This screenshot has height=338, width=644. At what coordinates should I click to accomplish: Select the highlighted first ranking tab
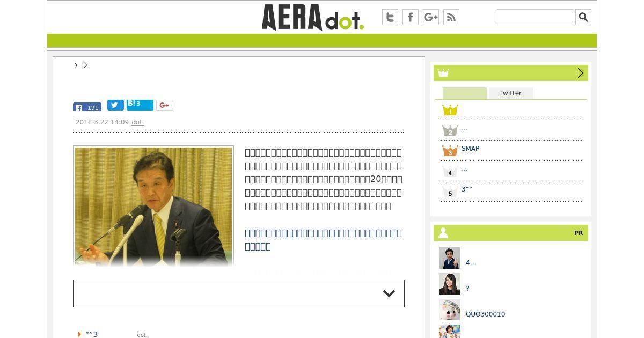(x=465, y=93)
